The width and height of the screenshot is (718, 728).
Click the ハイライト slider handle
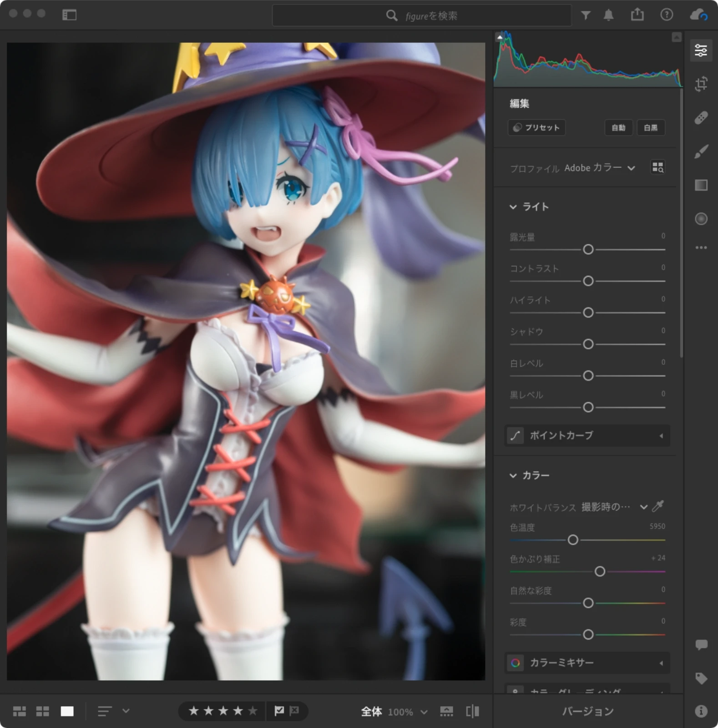click(x=588, y=313)
